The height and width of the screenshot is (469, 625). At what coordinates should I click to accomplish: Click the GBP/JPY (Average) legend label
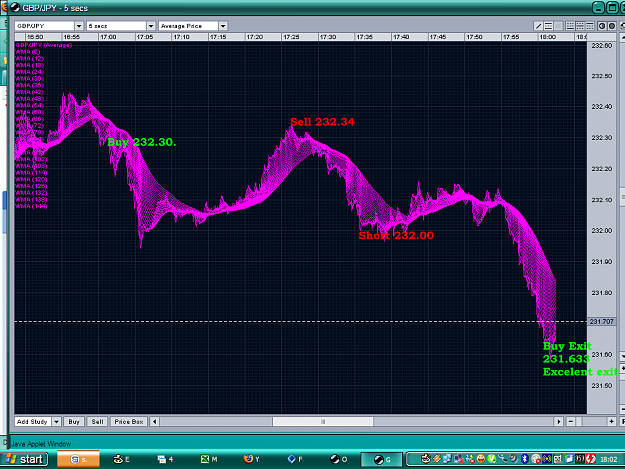[43, 45]
